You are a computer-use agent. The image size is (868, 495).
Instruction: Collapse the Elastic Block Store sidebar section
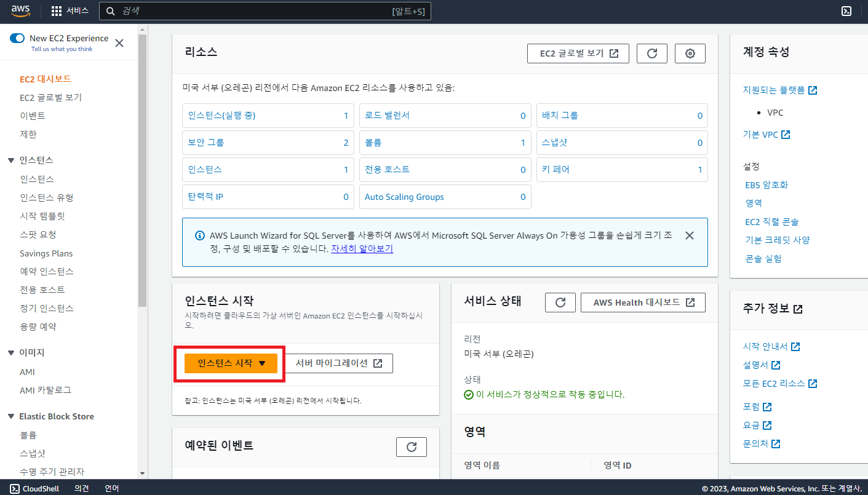pos(11,417)
